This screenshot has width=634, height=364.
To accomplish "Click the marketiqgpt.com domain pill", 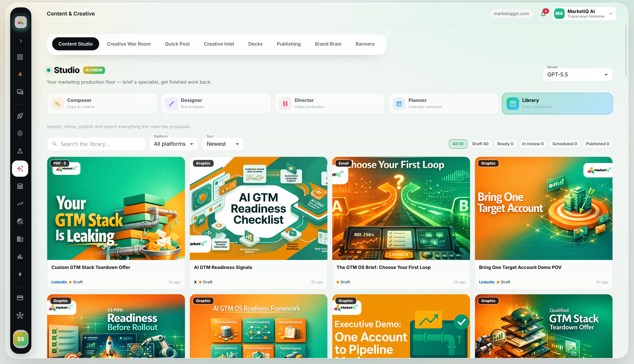I will pos(511,14).
